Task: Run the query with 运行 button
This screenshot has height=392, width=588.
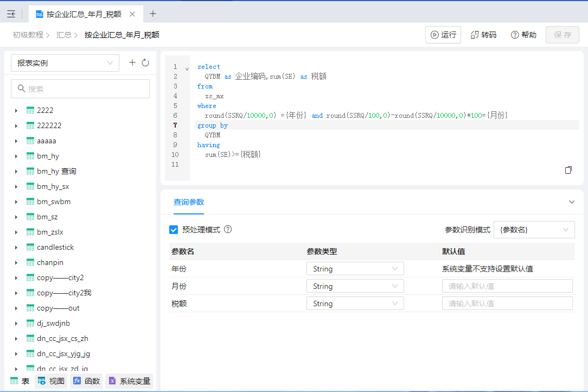Action: pos(443,35)
